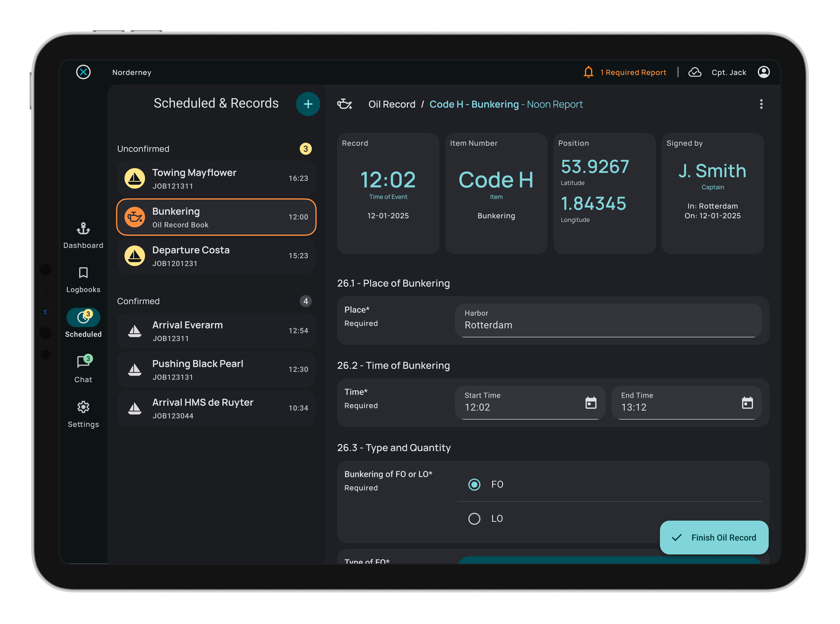The width and height of the screenshot is (840, 624).
Task: Open the user profile avatar icon
Action: (763, 72)
